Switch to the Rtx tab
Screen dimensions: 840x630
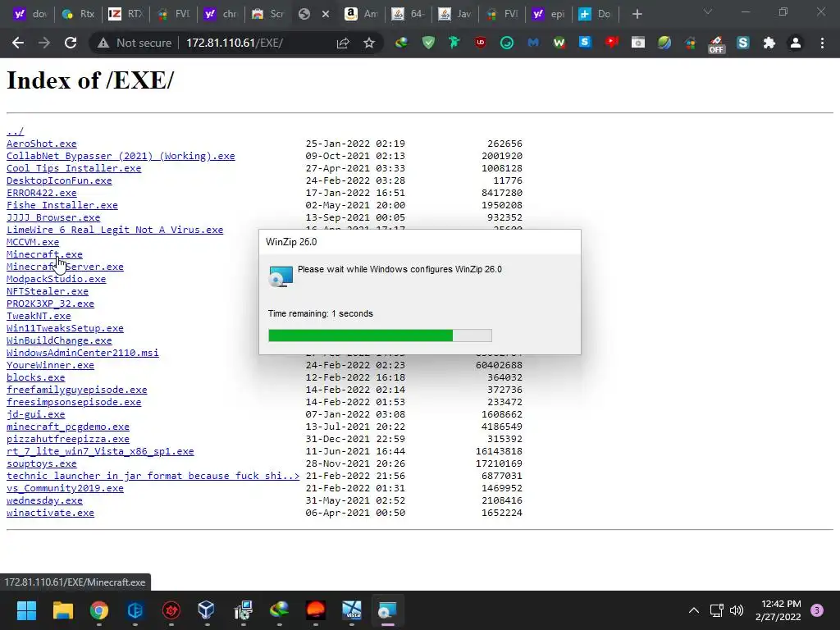point(78,15)
